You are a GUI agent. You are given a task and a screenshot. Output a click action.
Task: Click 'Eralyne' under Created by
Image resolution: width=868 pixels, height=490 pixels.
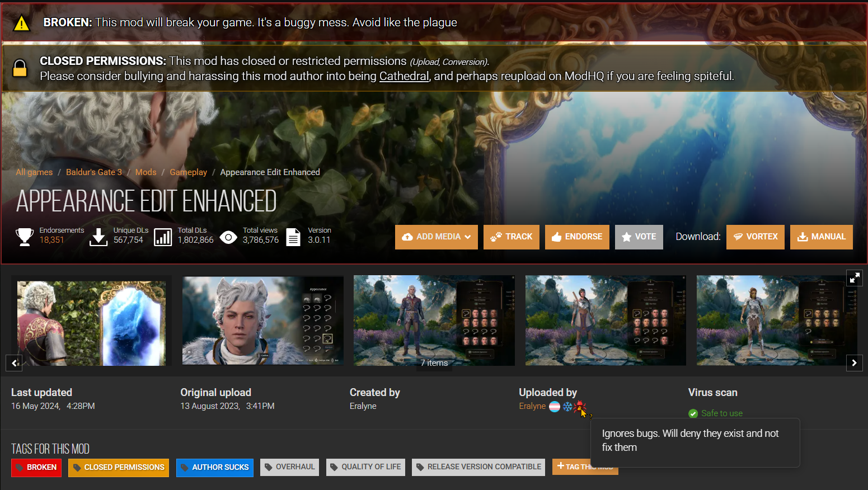pyautogui.click(x=363, y=406)
